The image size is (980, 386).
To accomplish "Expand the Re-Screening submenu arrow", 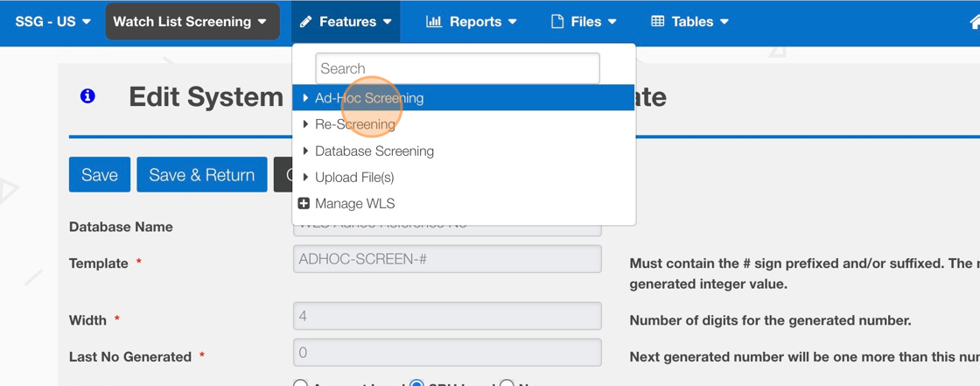I will 305,124.
